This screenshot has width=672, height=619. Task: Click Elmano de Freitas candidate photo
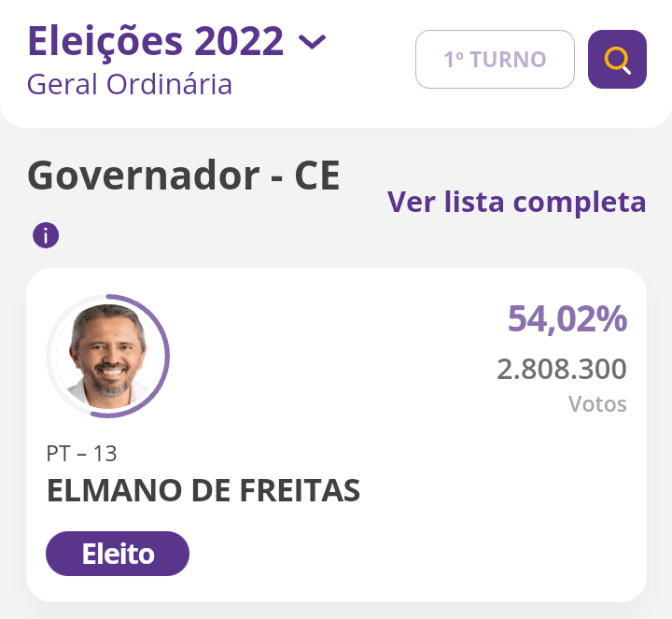[105, 356]
